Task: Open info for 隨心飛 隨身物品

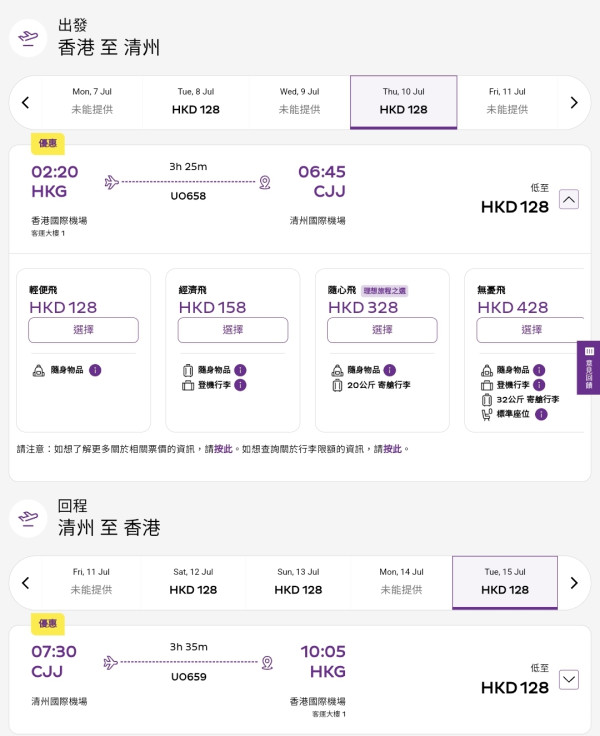Action: click(x=390, y=370)
